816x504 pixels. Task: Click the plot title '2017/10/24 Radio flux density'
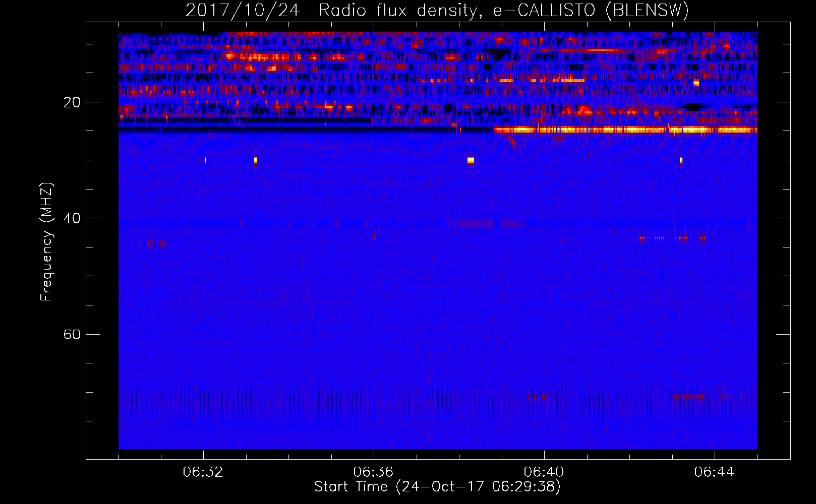[437, 10]
